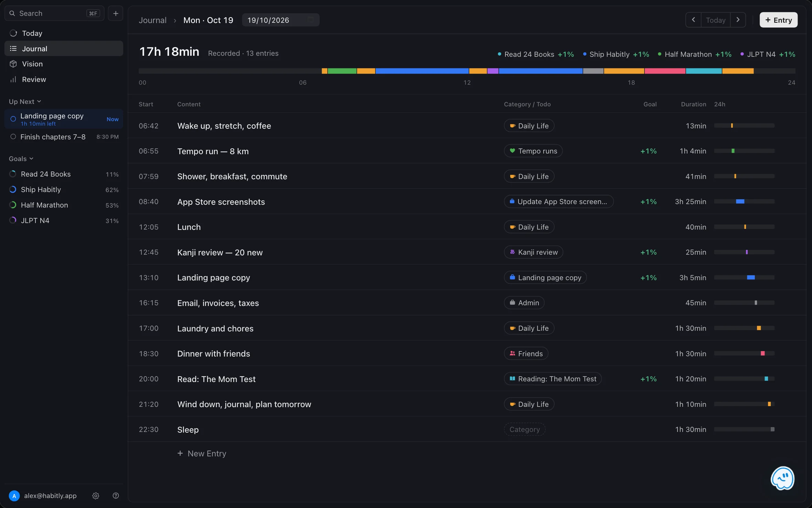Viewport: 812px width, 508px height.
Task: Go to previous day arrow
Action: 693,20
